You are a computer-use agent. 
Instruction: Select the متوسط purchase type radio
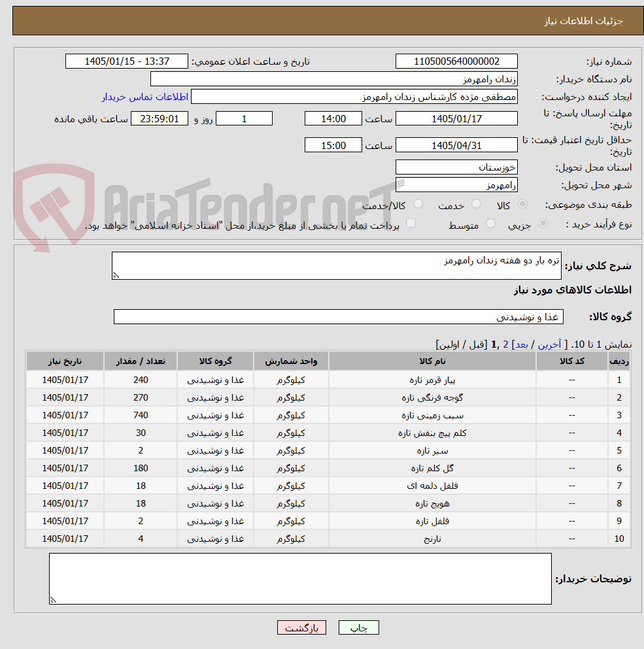pos(491,224)
